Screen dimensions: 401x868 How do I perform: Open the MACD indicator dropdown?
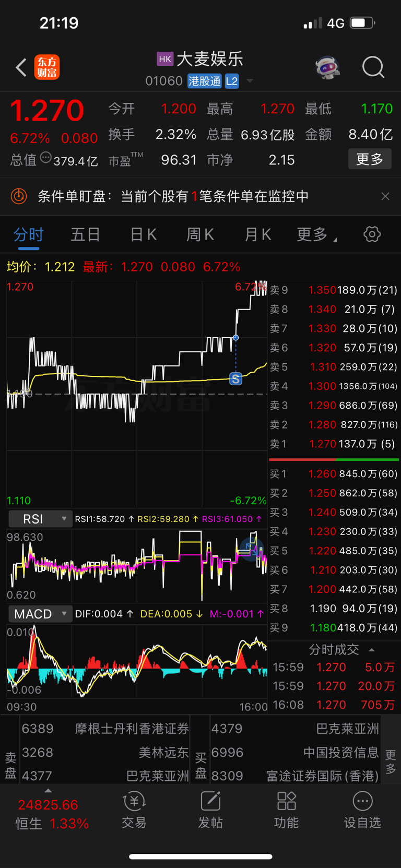click(x=40, y=614)
